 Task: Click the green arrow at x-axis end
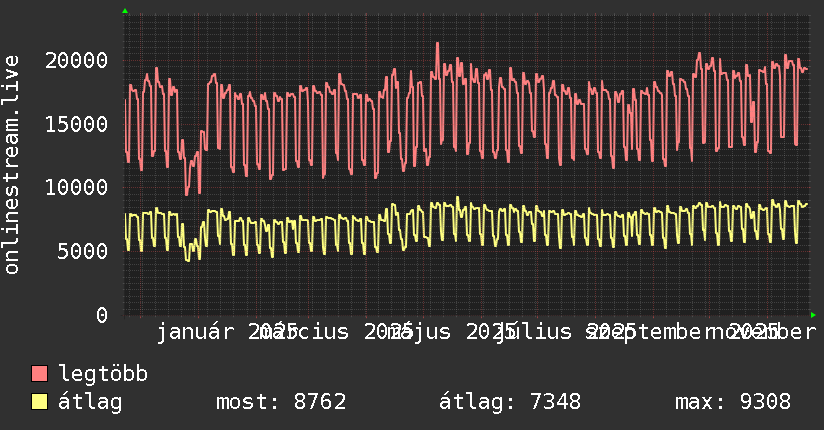coord(813,315)
